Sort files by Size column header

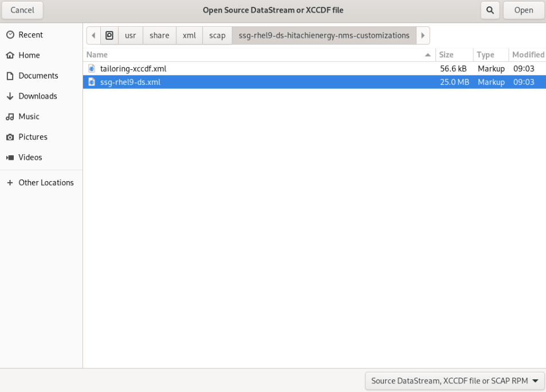tap(446, 55)
